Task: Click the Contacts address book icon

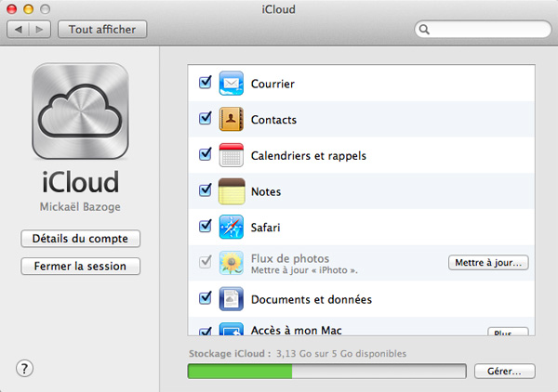Action: click(x=232, y=119)
